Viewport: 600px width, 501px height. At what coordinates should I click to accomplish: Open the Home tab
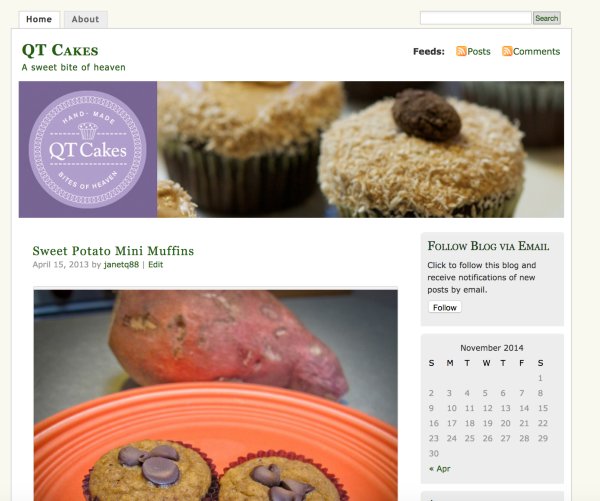pyautogui.click(x=39, y=20)
